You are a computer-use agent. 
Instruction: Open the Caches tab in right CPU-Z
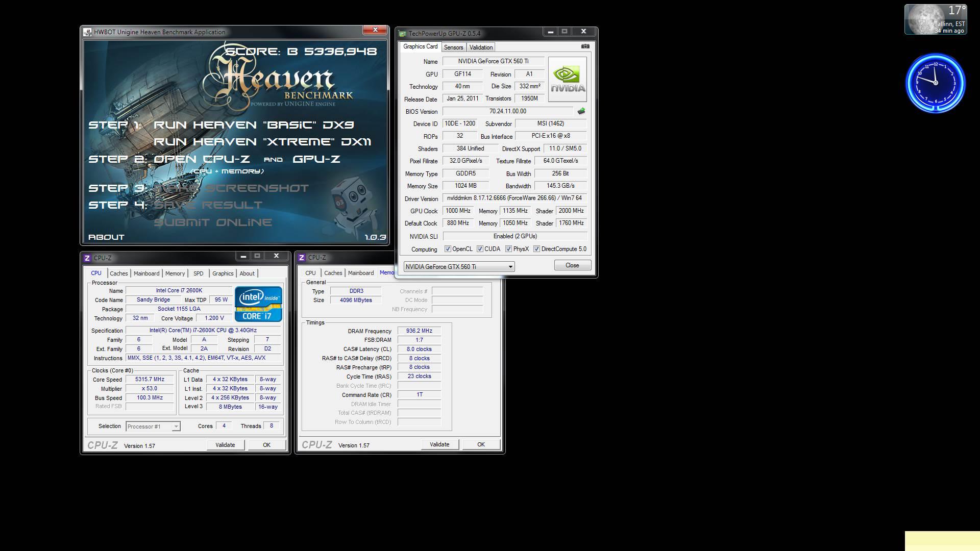pyautogui.click(x=333, y=273)
